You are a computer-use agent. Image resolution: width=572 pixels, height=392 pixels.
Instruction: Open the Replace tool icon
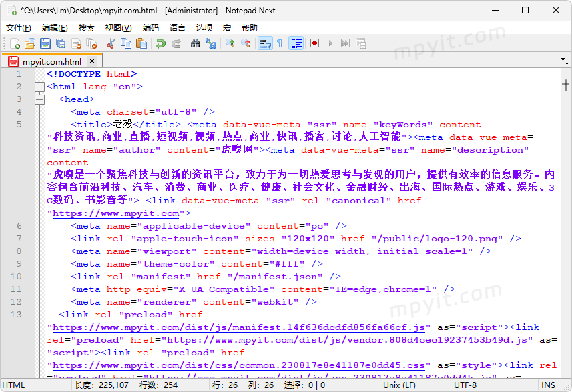(x=211, y=43)
